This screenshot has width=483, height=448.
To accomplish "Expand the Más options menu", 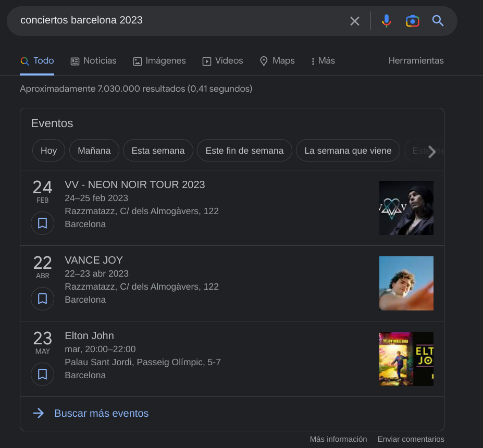I will (x=323, y=60).
